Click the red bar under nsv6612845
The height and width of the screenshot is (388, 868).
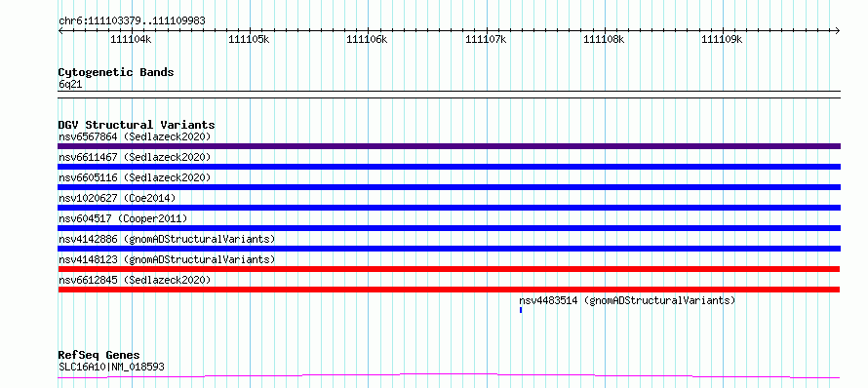[449, 290]
